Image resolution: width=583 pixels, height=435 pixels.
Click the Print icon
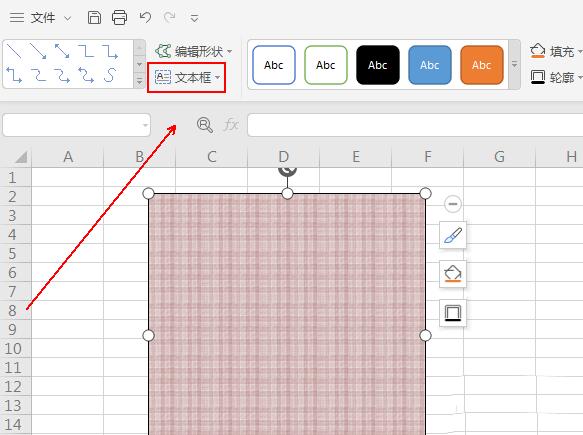coord(119,17)
